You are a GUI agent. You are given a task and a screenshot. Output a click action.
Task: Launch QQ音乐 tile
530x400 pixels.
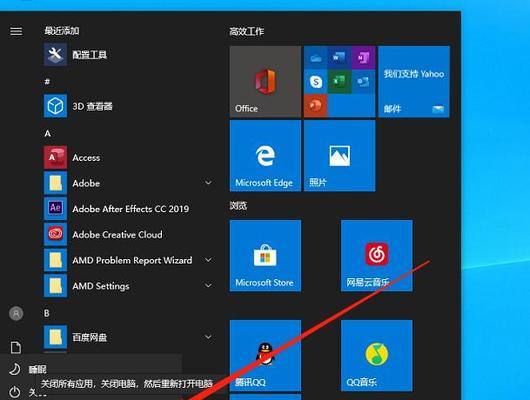pyautogui.click(x=377, y=355)
